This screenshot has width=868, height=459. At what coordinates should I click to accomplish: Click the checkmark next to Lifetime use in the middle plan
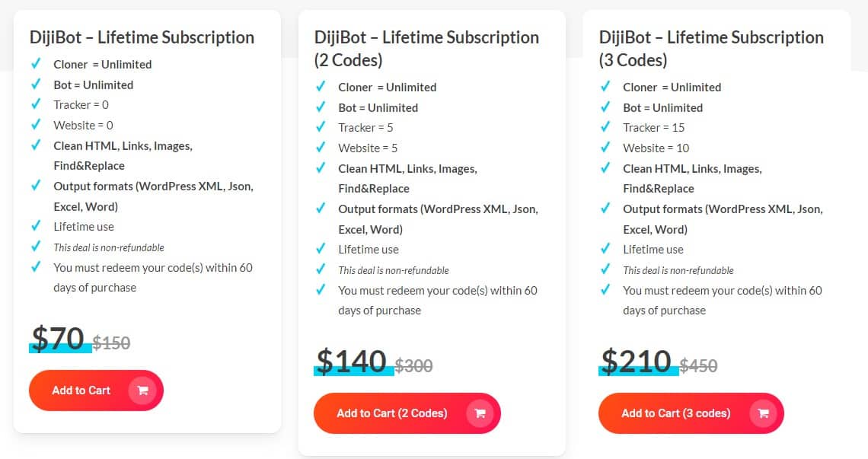(x=320, y=249)
